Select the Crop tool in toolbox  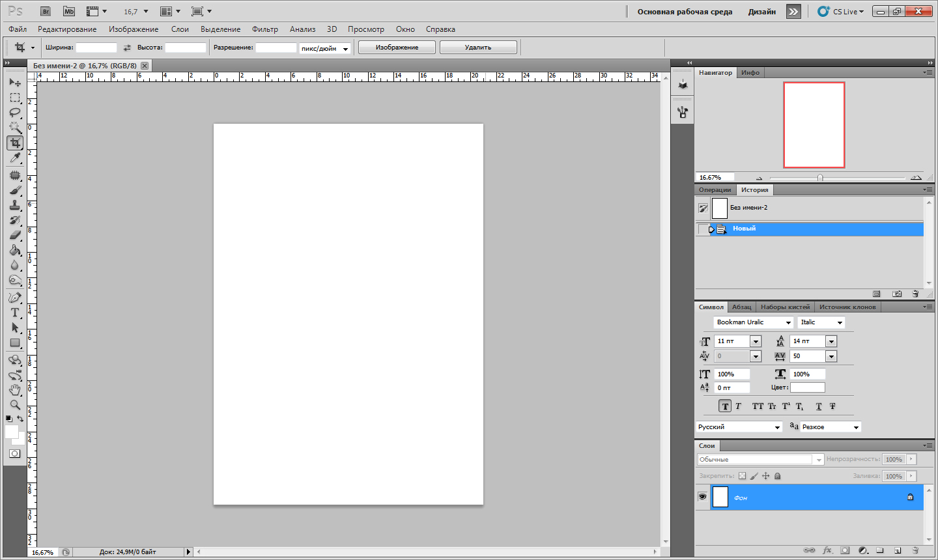tap(15, 143)
